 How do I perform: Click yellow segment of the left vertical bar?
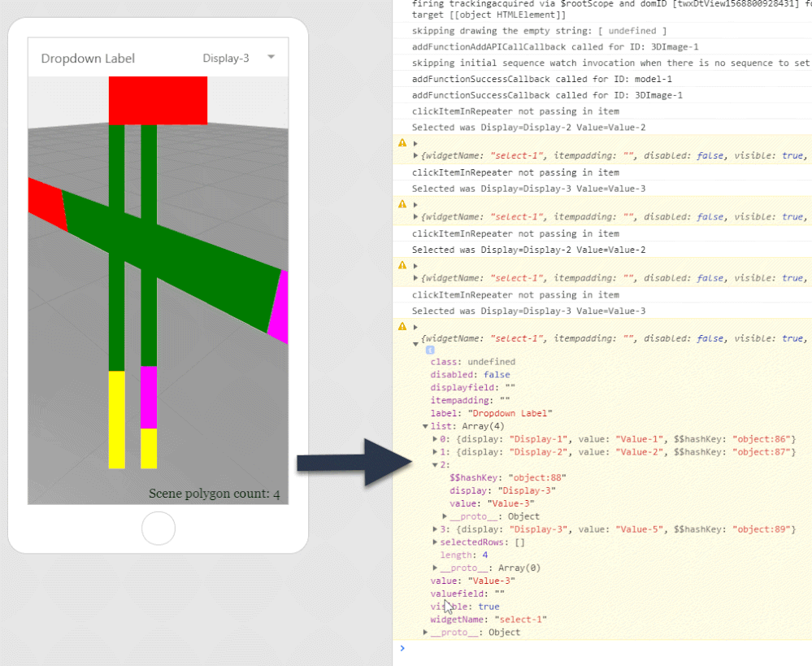(x=116, y=419)
